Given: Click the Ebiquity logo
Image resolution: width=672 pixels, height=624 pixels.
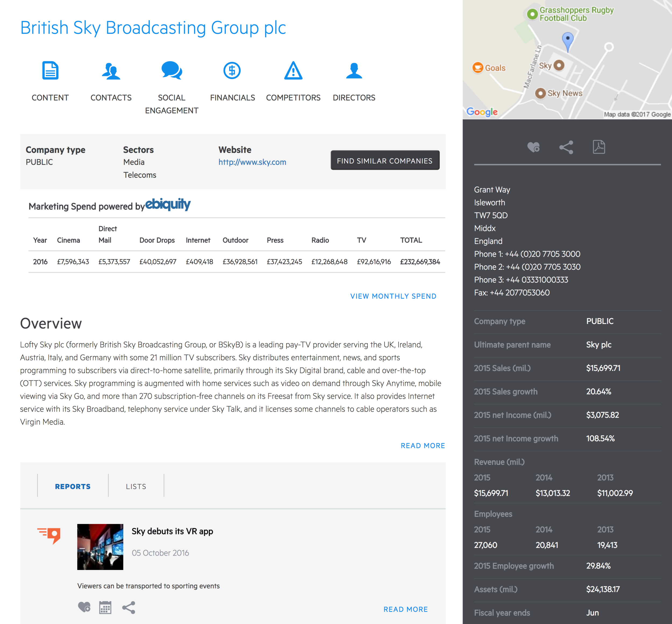Looking at the screenshot, I should (168, 204).
